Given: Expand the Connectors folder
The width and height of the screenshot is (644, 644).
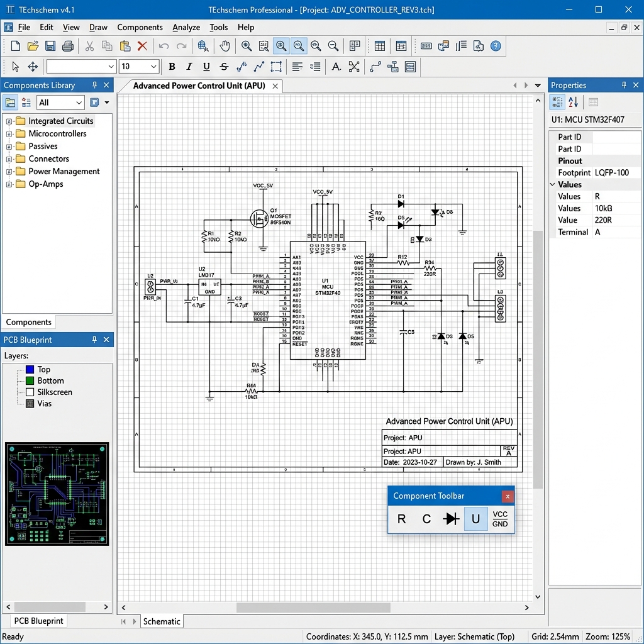Looking at the screenshot, I should click(x=9, y=159).
